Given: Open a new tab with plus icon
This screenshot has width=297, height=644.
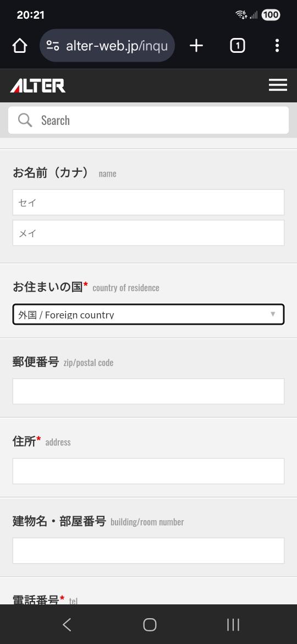Looking at the screenshot, I should point(196,46).
